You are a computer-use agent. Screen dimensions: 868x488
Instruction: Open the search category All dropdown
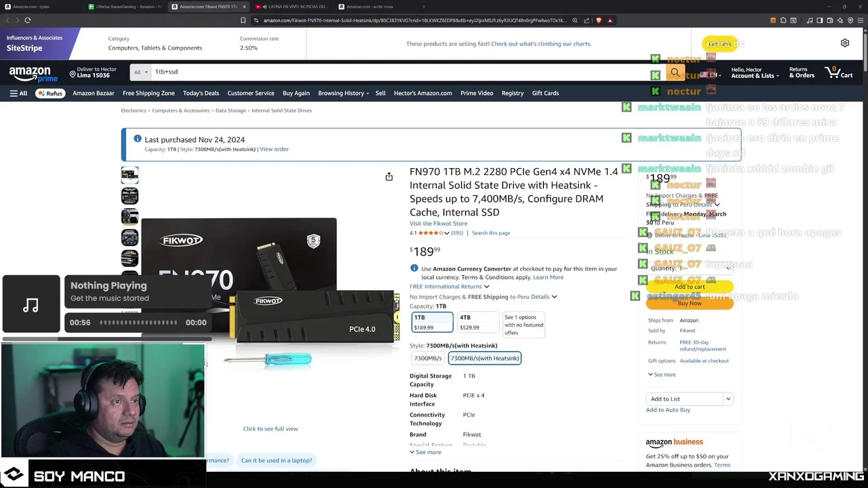[x=140, y=72]
